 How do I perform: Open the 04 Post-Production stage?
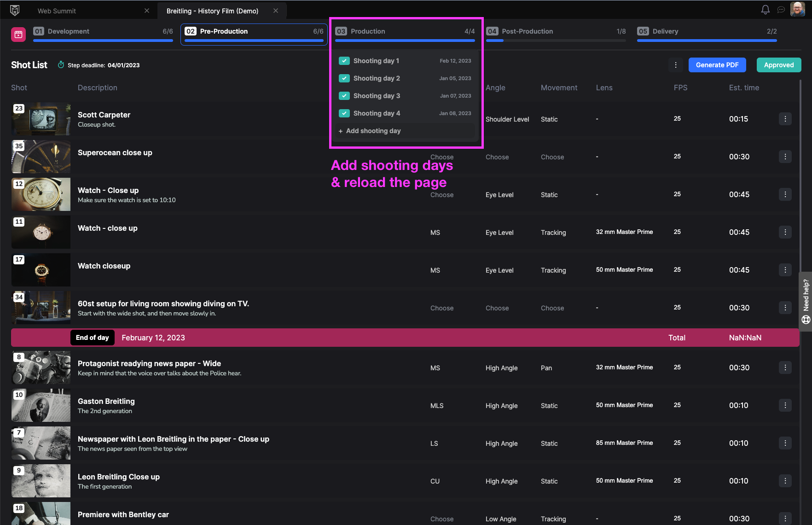[556, 35]
